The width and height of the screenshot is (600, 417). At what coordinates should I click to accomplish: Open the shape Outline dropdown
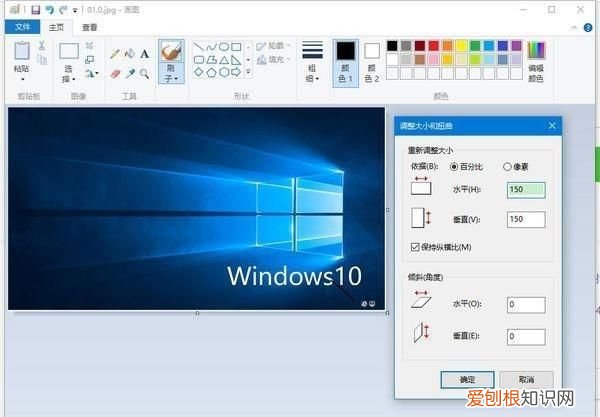[273, 46]
